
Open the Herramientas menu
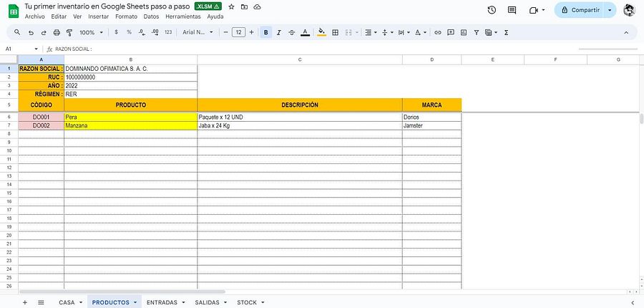point(182,17)
